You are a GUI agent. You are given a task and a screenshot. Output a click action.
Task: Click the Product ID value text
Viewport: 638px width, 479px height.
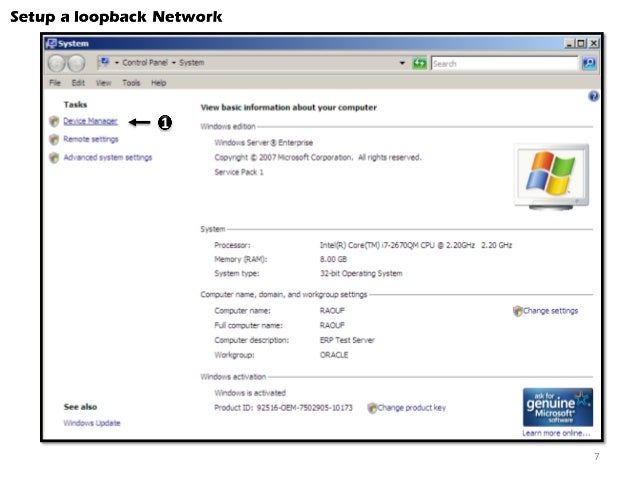(x=304, y=408)
